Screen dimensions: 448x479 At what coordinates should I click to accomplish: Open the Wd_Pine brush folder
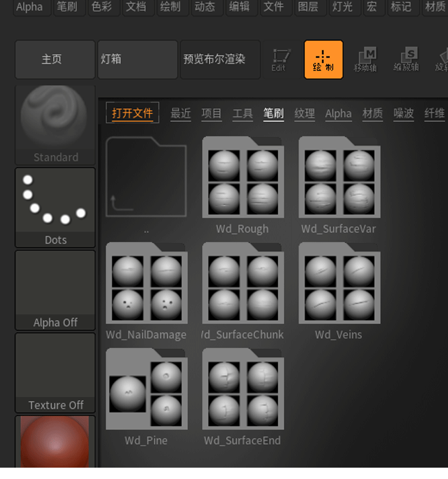tap(147, 397)
